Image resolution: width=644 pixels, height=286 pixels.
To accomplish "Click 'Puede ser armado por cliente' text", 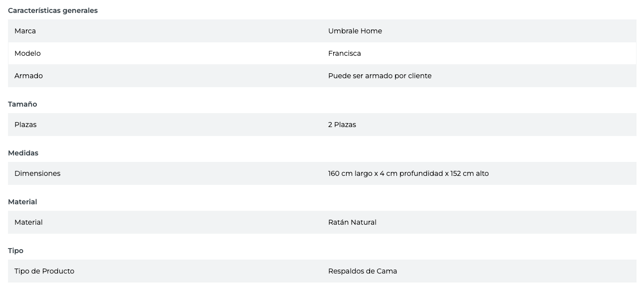I will click(380, 76).
